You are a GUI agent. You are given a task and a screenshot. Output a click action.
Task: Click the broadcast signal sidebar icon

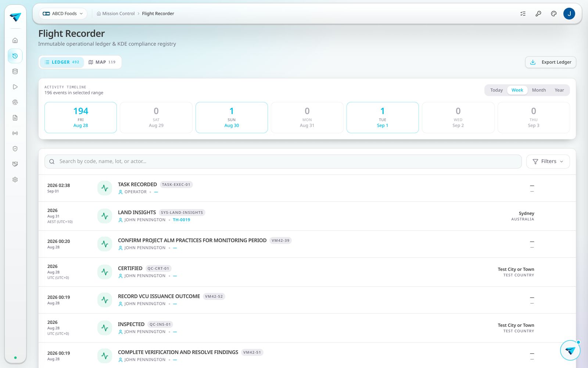[x=15, y=133]
